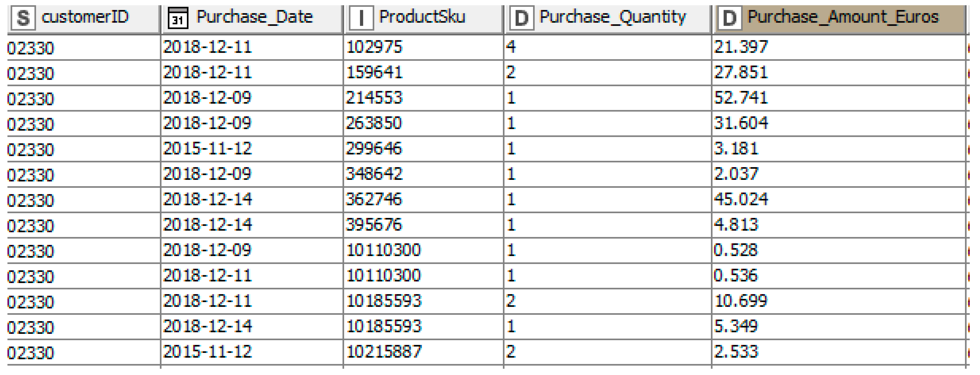Select the amount cell 52.741
This screenshot has height=375, width=980.
741,98
